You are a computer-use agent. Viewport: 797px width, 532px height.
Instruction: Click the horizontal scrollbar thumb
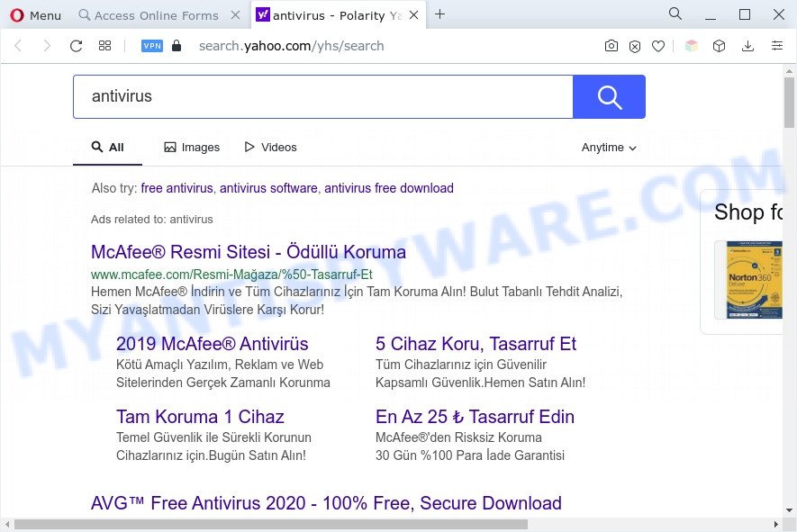[x=271, y=524]
